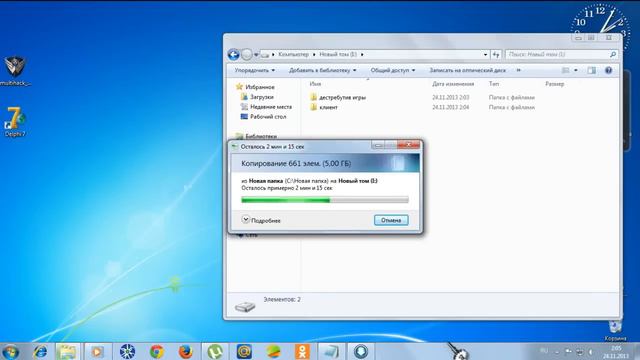Click date 24.11.2013 2:03 of дестребутив игры
This screenshot has width=640, height=360.
(451, 98)
